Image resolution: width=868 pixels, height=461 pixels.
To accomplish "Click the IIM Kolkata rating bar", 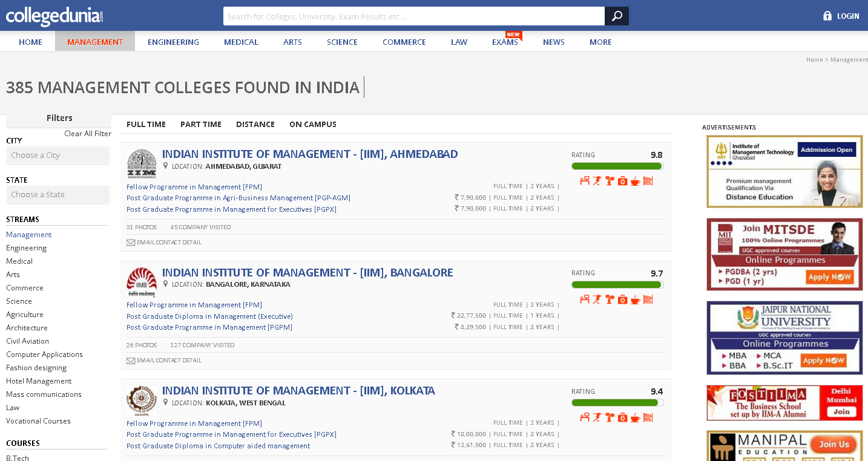I will click(x=617, y=402).
